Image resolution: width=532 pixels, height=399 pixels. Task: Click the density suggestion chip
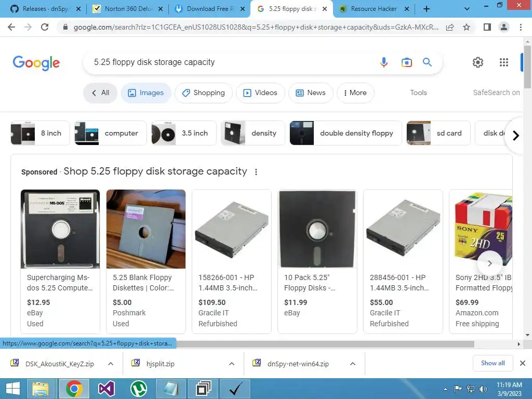(253, 133)
